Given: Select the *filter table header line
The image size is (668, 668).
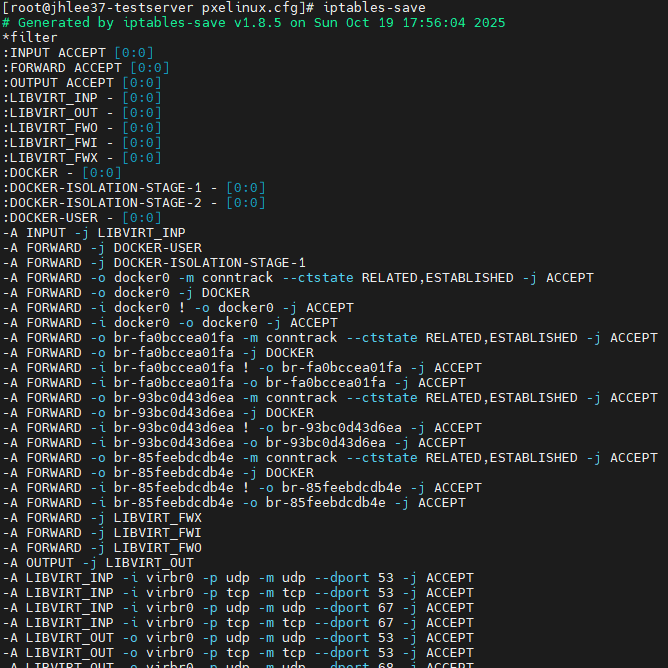Looking at the screenshot, I should (x=30, y=37).
